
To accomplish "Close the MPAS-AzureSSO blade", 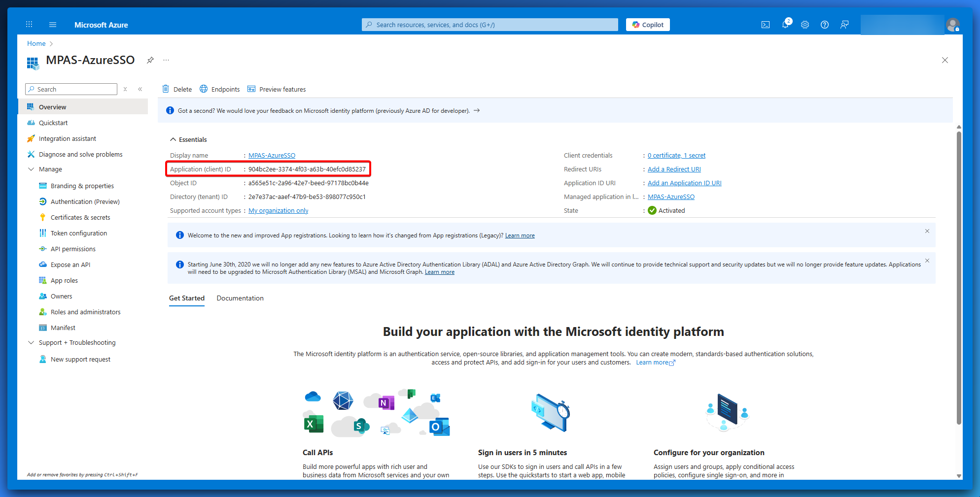I will (945, 60).
